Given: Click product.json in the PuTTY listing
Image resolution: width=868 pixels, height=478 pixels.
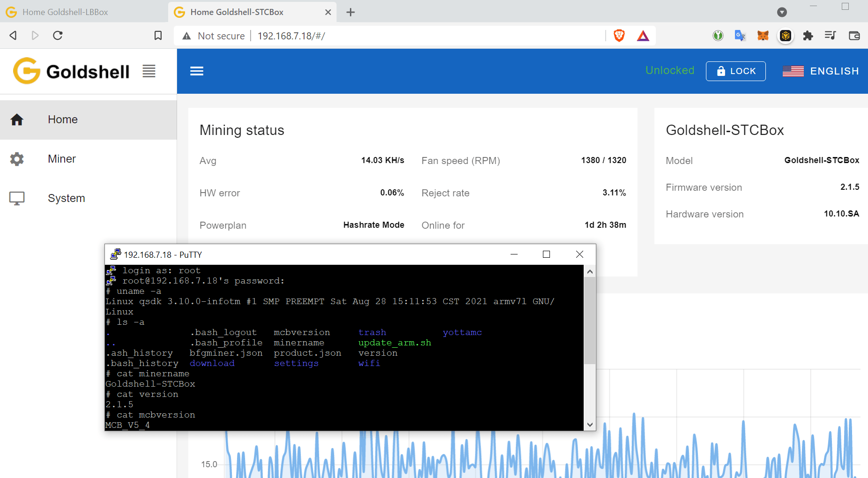Looking at the screenshot, I should [x=307, y=353].
